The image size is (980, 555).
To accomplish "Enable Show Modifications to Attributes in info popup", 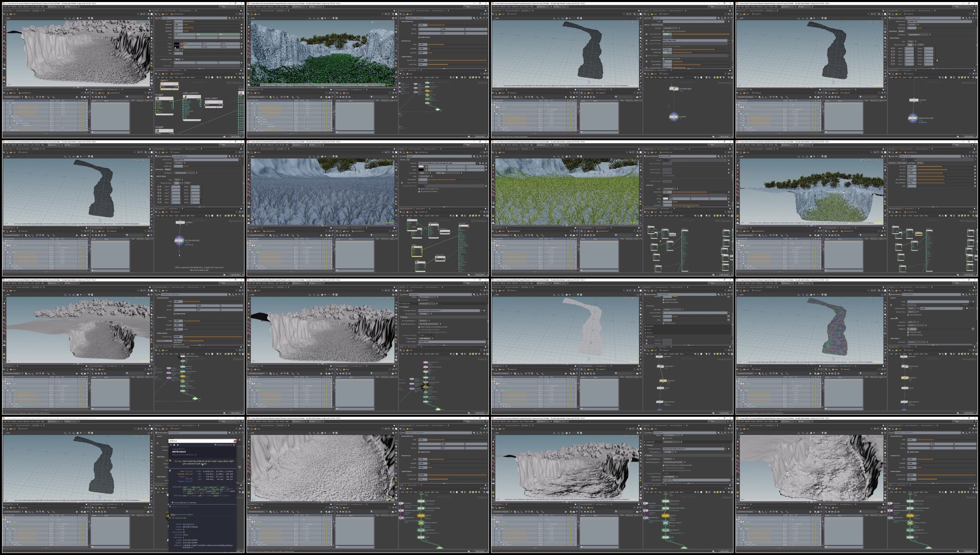I will 173,502.
